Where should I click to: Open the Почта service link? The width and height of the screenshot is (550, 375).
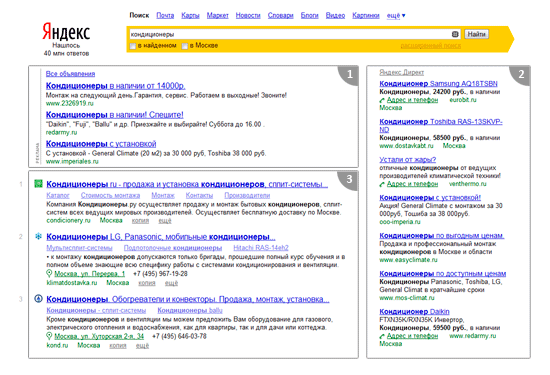[x=165, y=15]
